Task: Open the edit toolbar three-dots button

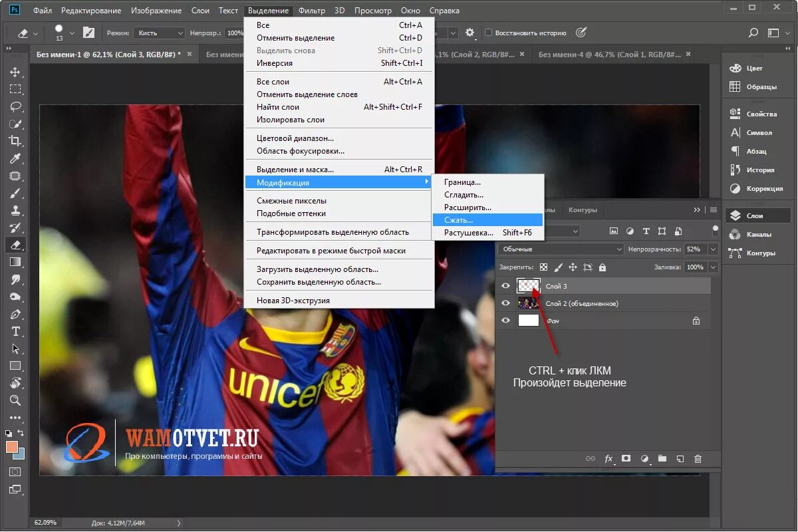Action: (15, 418)
